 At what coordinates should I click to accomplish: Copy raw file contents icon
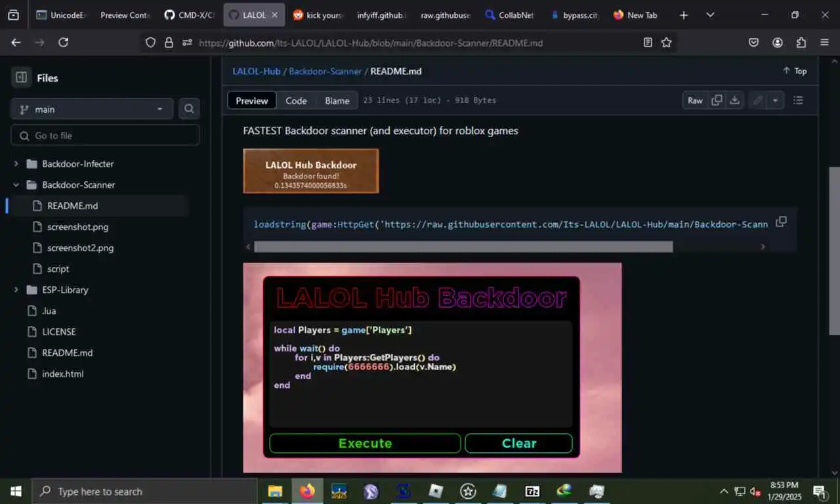click(x=717, y=100)
